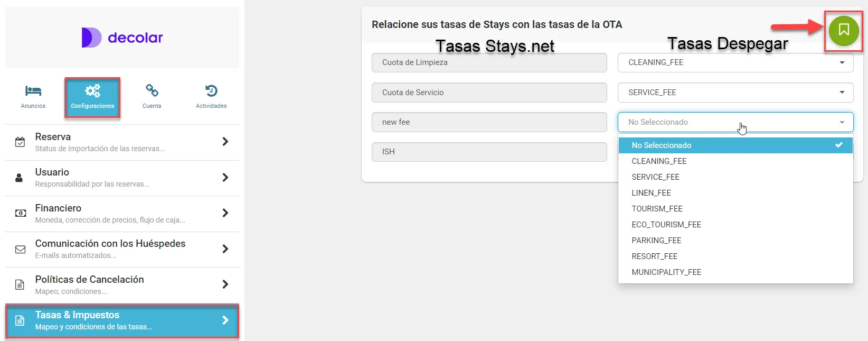Expand the Financiero section chevron
868x341 pixels.
tap(225, 213)
